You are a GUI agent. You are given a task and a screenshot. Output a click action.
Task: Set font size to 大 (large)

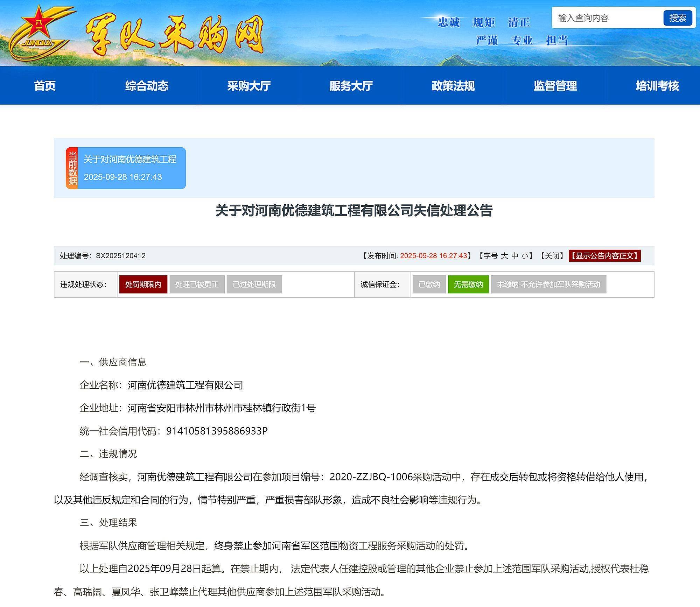click(x=504, y=256)
